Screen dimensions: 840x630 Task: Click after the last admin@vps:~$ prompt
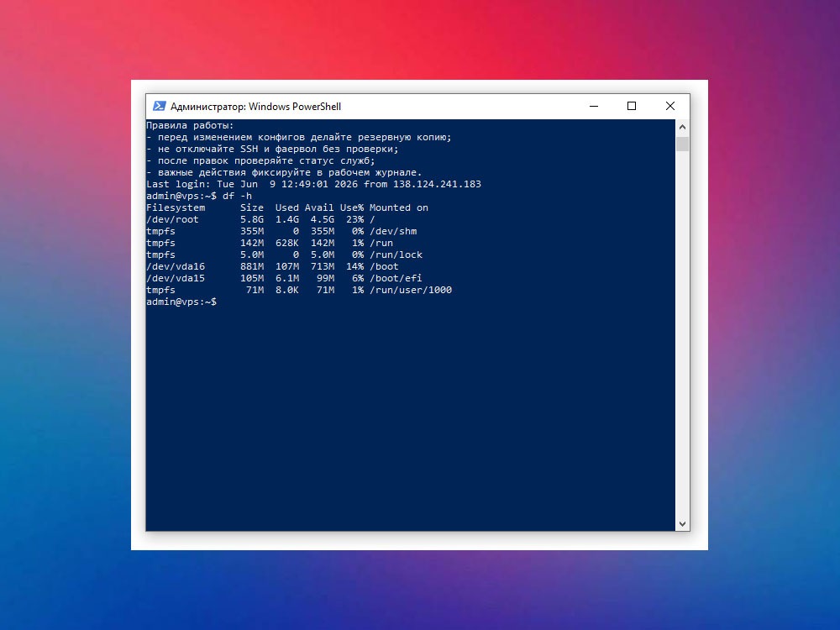click(223, 302)
